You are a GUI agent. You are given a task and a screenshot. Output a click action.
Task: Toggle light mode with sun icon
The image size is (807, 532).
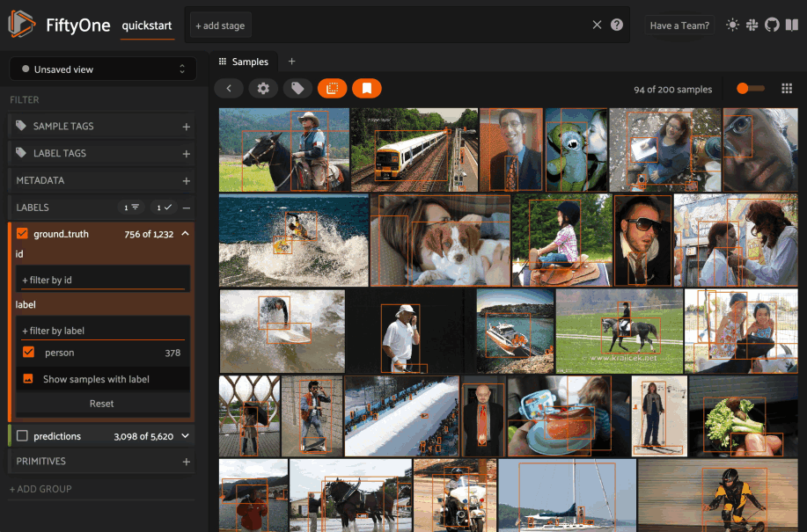[732, 26]
